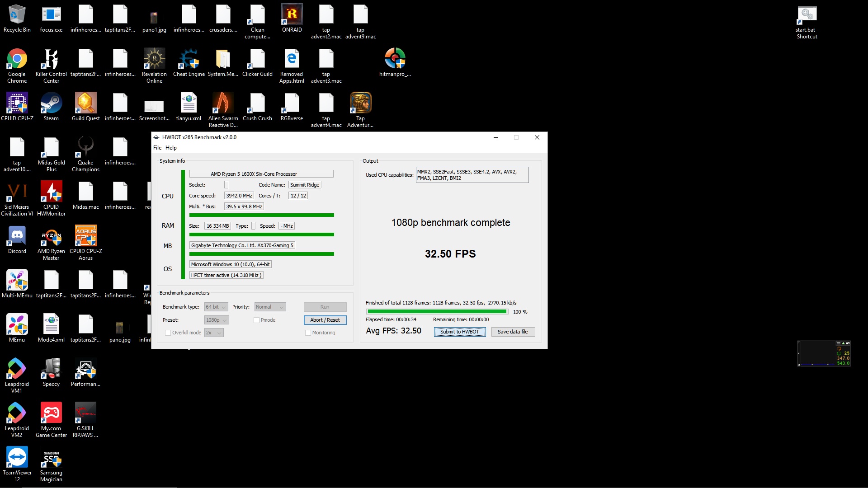Open the Alien Swarm Reactive Drop icon
The image size is (868, 488).
pos(223,110)
